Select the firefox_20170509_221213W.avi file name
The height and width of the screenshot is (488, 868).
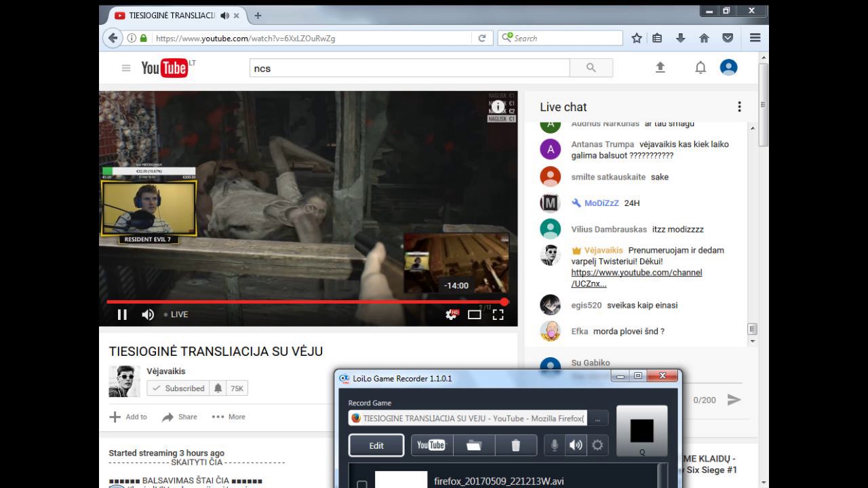(x=498, y=482)
